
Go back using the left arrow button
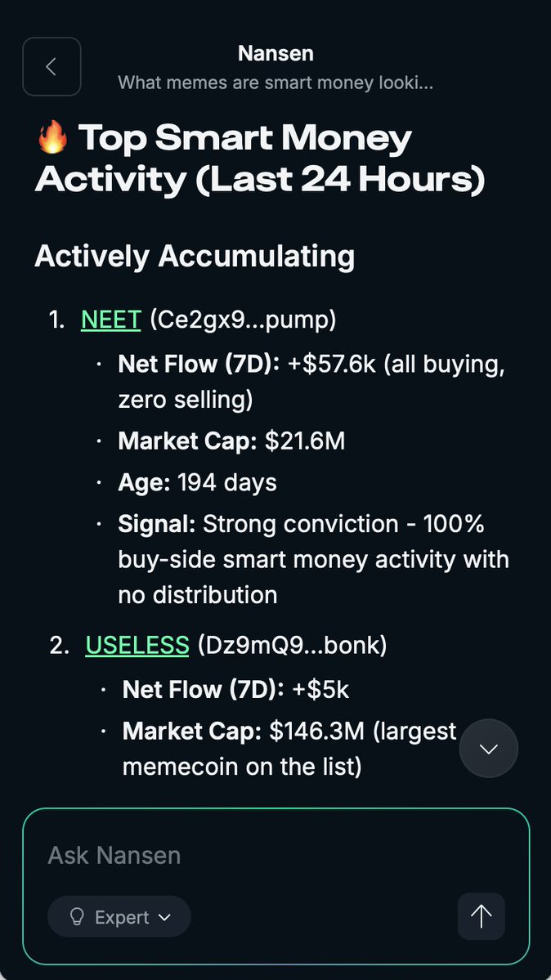(x=52, y=67)
